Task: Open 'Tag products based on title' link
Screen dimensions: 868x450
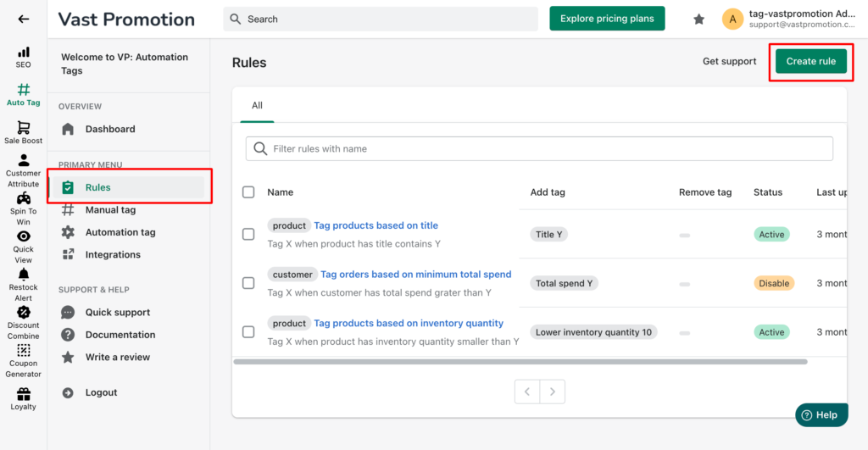Action: pyautogui.click(x=376, y=225)
